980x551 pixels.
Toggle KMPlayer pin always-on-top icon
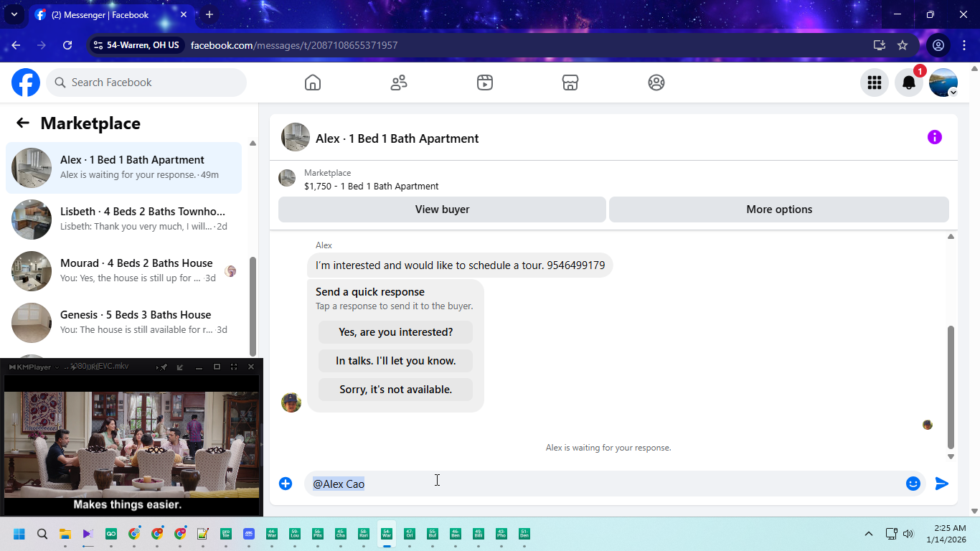pos(164,367)
